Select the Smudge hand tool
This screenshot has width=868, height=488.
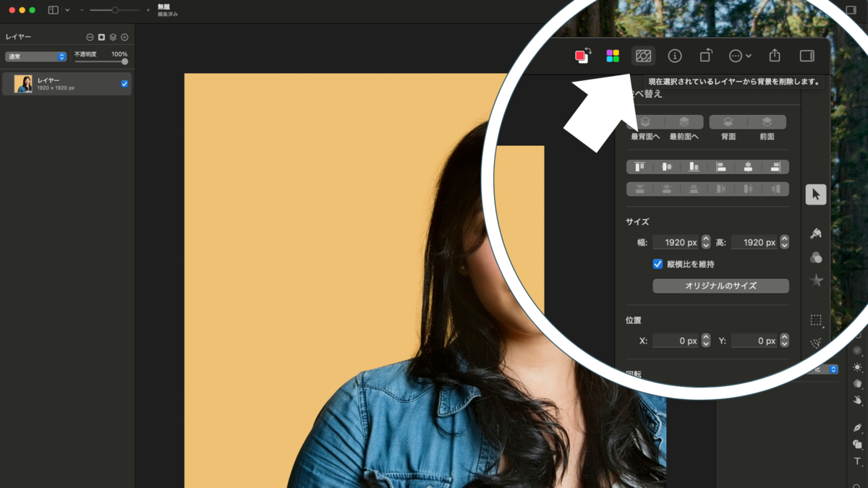tap(857, 400)
